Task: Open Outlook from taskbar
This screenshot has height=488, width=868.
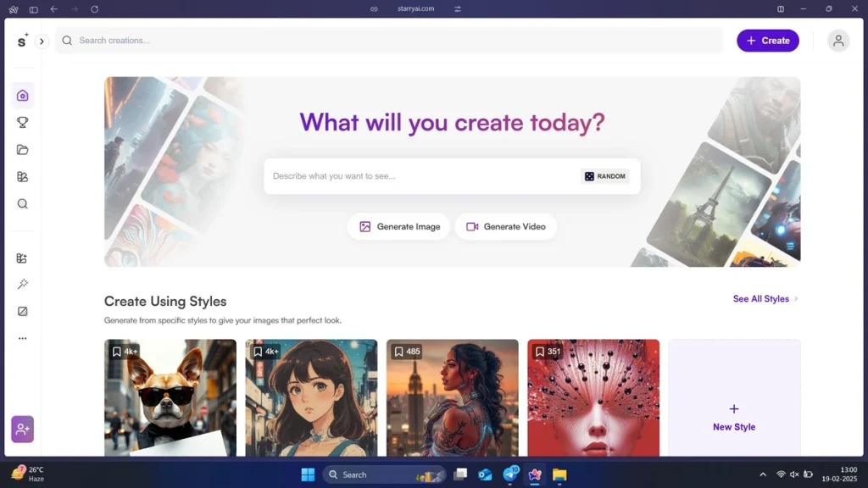Action: 485,474
